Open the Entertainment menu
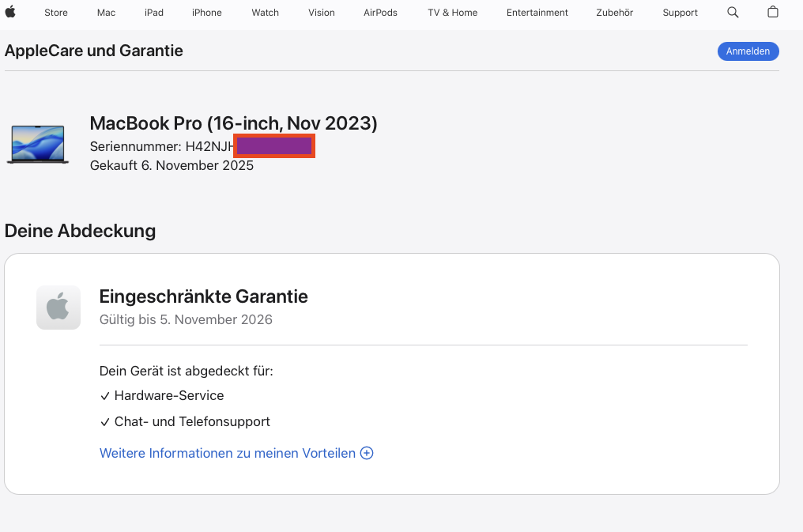Screen dimensions: 803x532 (x=537, y=13)
